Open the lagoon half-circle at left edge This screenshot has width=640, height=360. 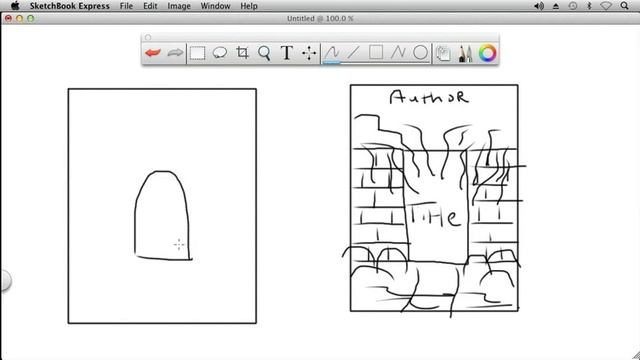coord(5,280)
